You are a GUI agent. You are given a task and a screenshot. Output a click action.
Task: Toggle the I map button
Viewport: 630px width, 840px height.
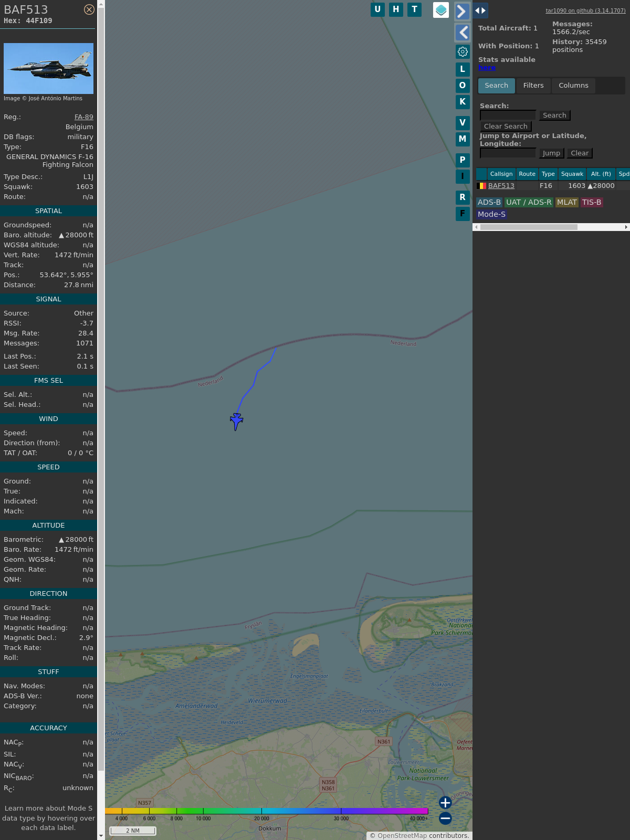tap(463, 176)
